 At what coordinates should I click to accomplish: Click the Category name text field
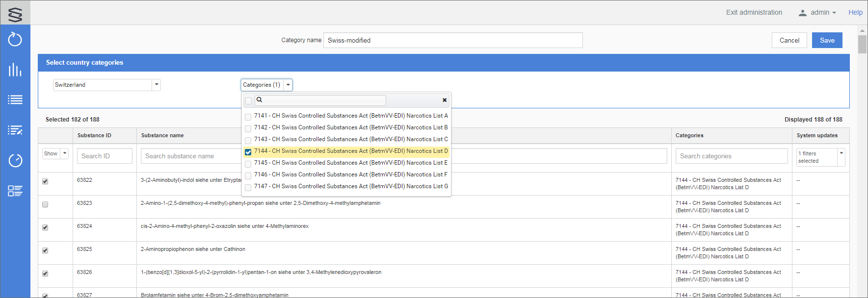click(x=452, y=40)
